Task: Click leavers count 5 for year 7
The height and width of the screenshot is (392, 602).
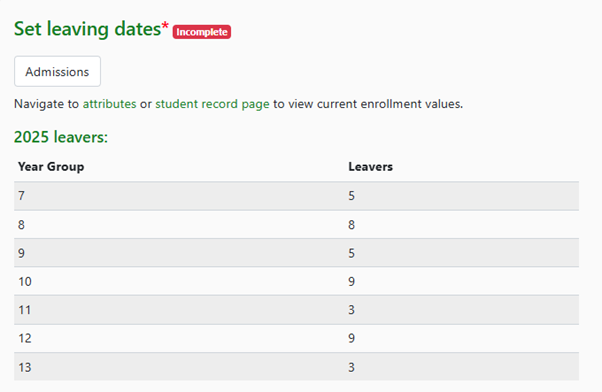Action: pos(462,196)
